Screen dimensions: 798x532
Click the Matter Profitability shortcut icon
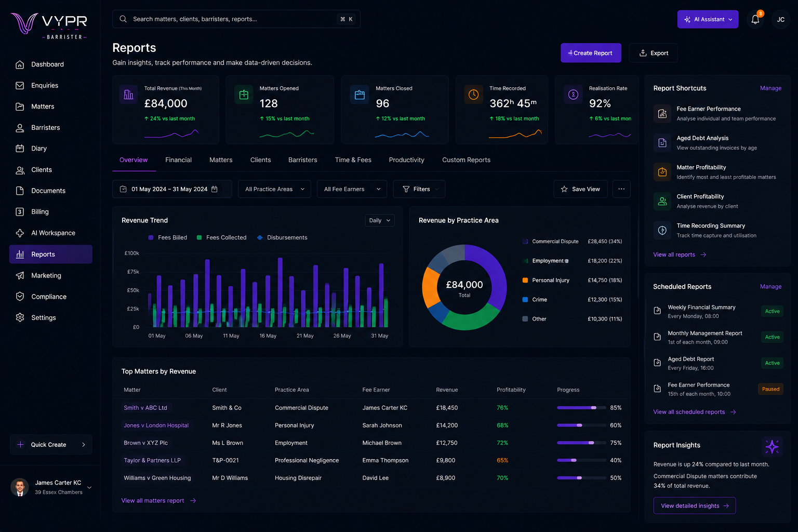[x=662, y=172]
